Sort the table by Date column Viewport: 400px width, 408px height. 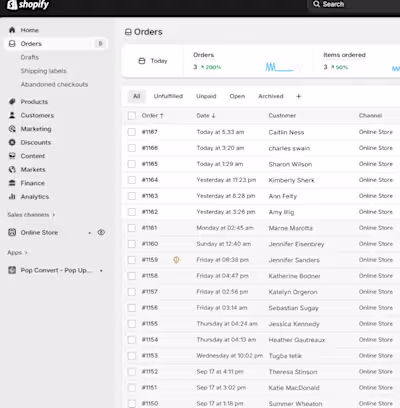coord(206,116)
